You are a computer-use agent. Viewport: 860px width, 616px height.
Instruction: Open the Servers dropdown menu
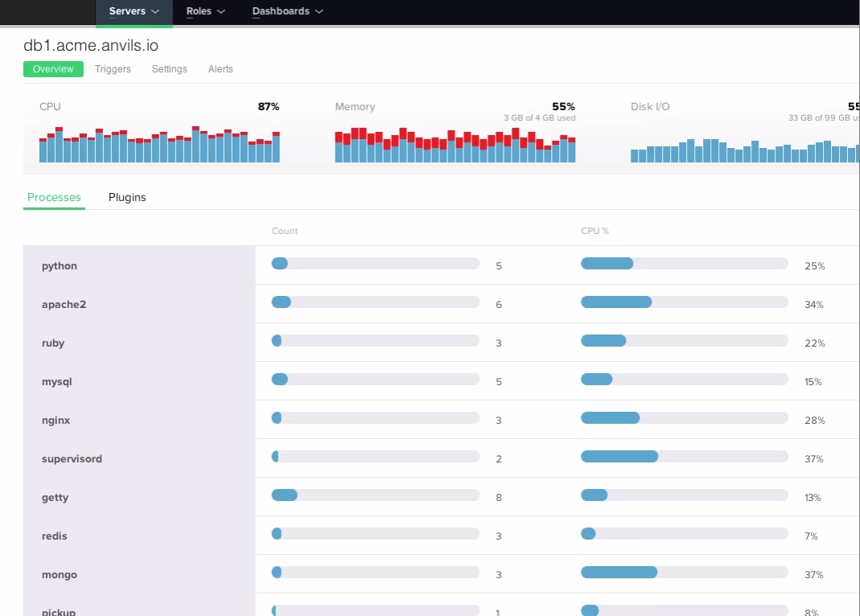point(134,11)
